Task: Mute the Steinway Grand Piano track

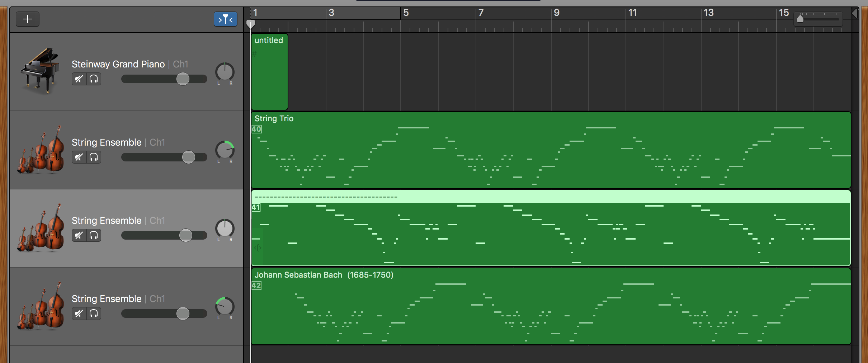Action: [79, 79]
